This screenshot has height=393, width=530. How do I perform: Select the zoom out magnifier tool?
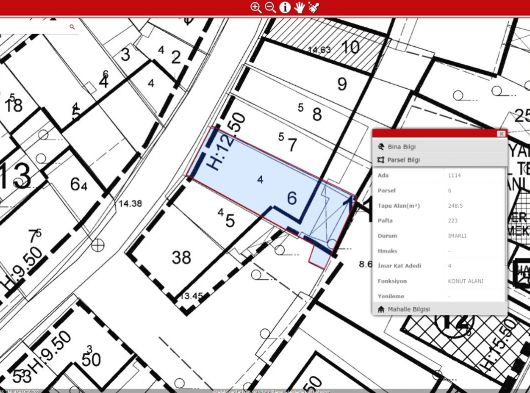pos(270,7)
